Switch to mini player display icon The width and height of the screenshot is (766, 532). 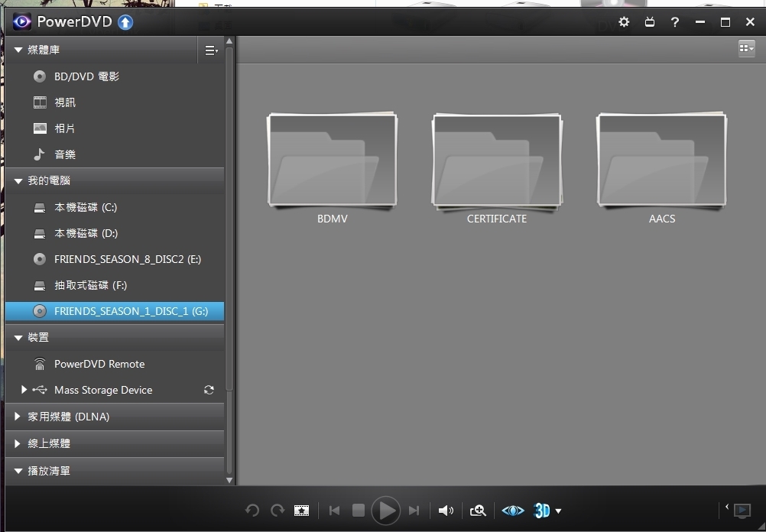[742, 511]
